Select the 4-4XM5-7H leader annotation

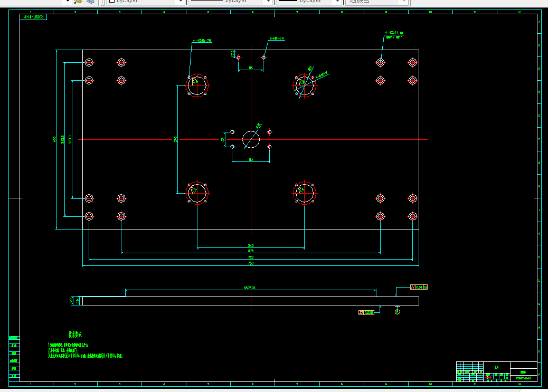tap(202, 41)
